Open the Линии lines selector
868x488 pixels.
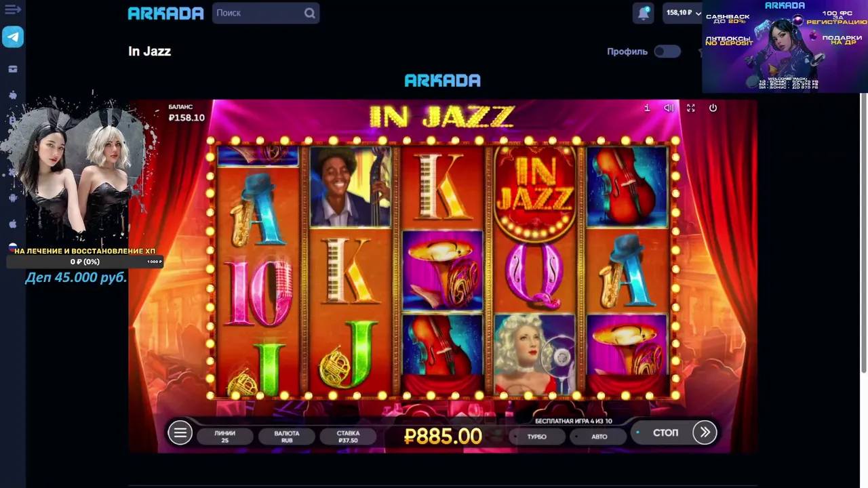224,436
